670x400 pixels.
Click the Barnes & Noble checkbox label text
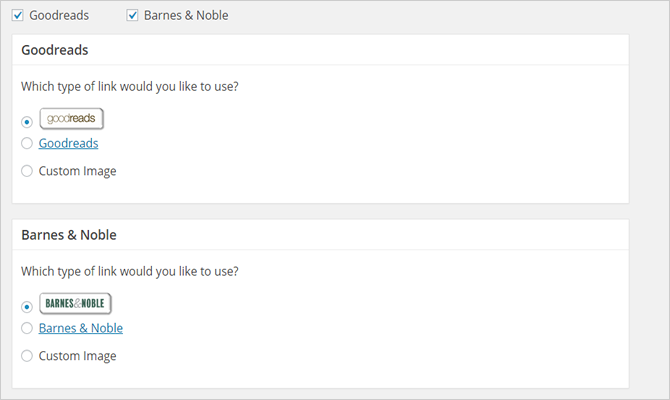tap(186, 15)
